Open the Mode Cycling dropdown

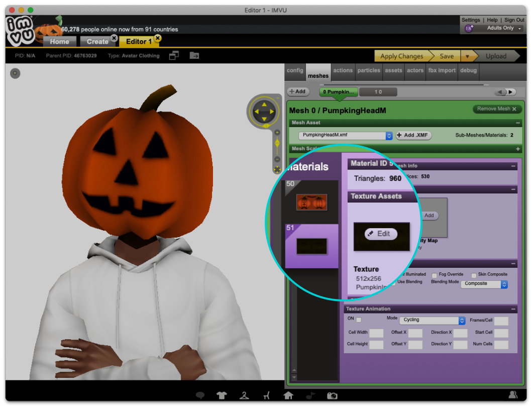click(432, 320)
